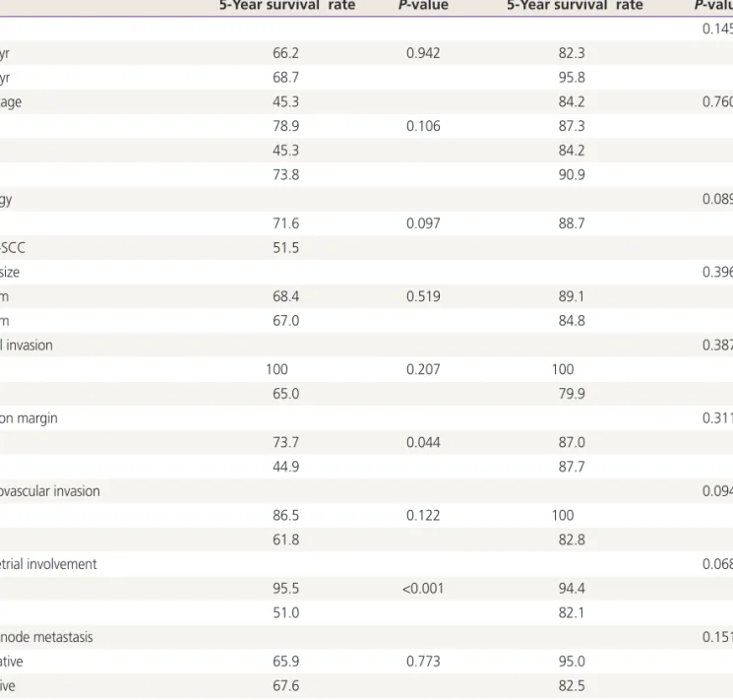Viewport: 733px width, 700px height.
Task: Select the first '5-Year survival rate' header
Action: [x=287, y=5]
